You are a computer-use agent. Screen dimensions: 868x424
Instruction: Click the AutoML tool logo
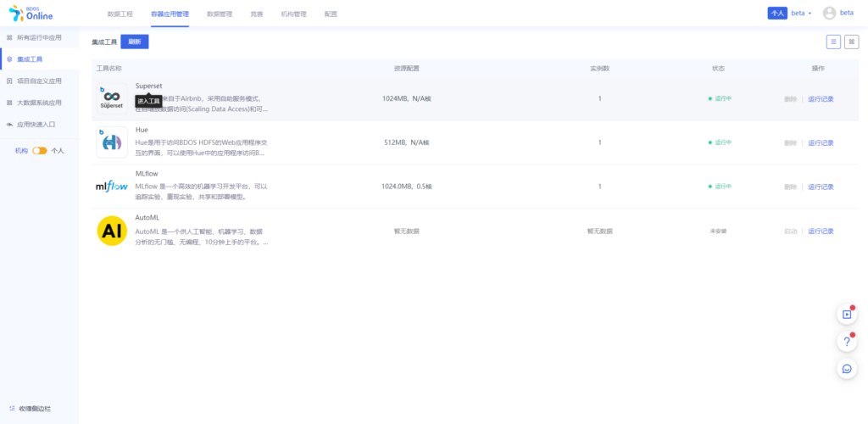pyautogui.click(x=112, y=231)
